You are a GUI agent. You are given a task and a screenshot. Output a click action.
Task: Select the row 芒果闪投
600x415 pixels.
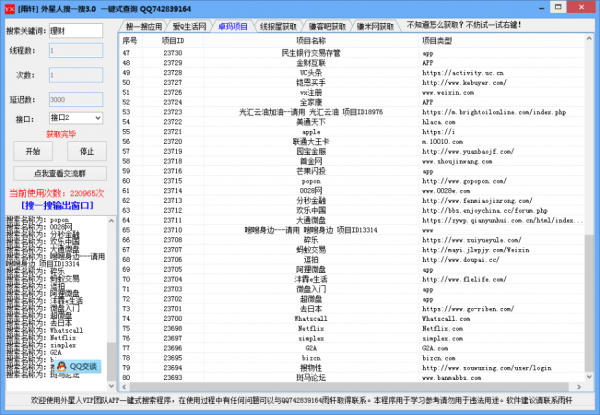click(x=352, y=171)
